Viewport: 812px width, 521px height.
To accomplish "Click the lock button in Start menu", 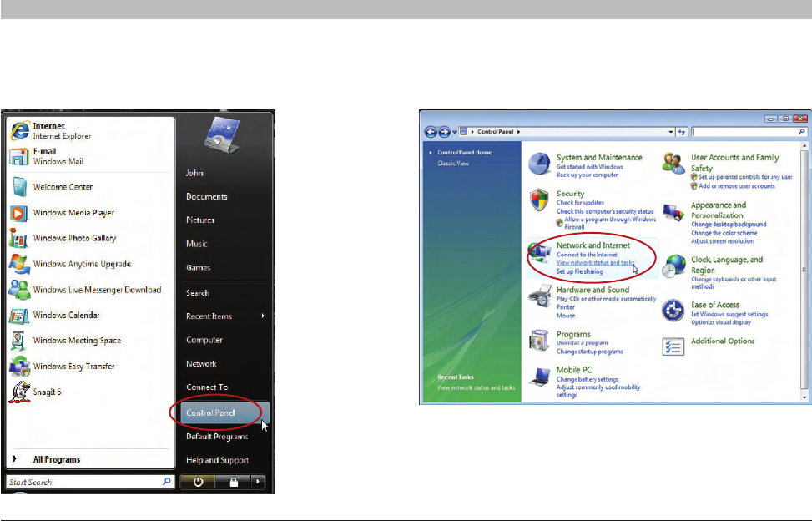I will pyautogui.click(x=233, y=482).
